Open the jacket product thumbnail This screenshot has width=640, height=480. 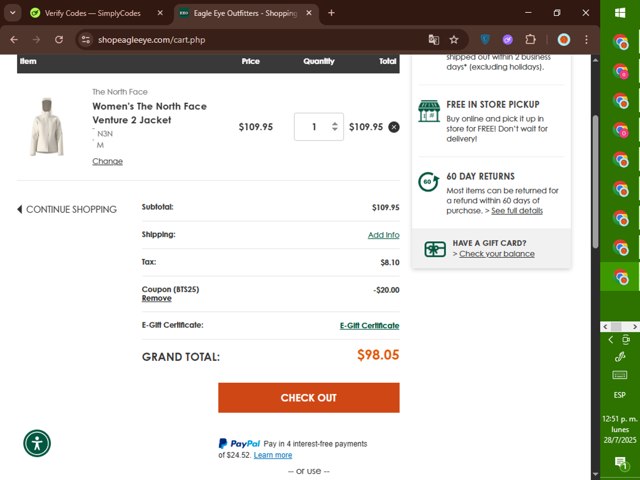coord(47,127)
